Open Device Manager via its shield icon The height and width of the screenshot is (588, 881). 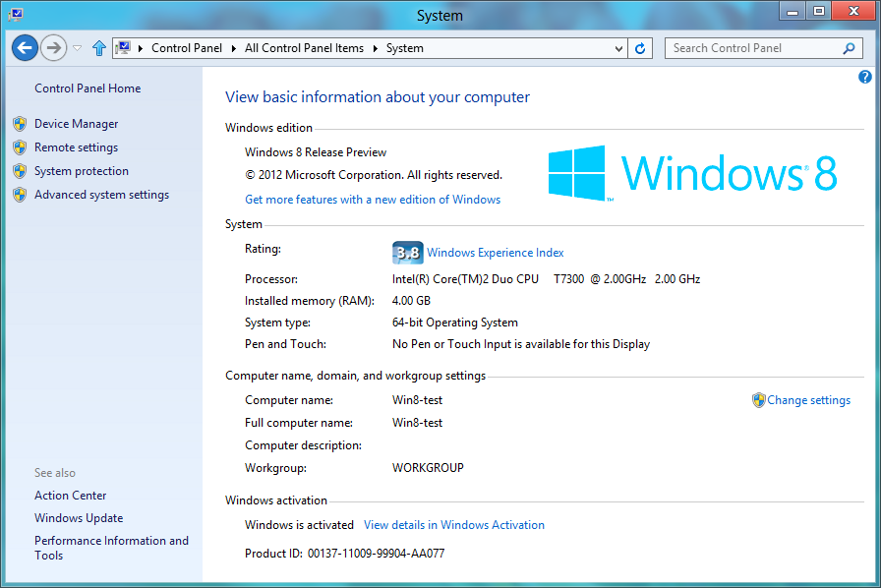(x=20, y=123)
